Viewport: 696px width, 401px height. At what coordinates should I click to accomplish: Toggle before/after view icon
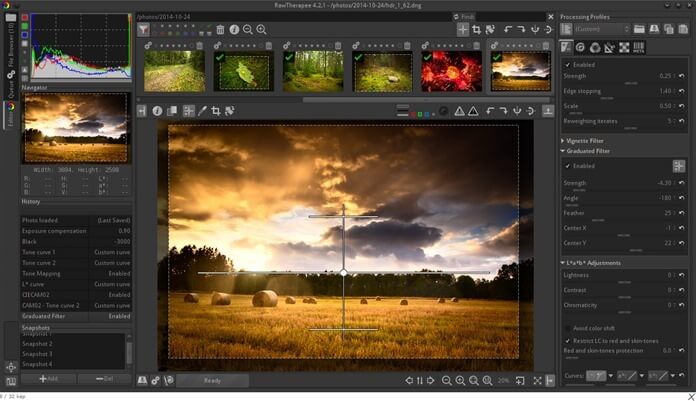tap(171, 111)
